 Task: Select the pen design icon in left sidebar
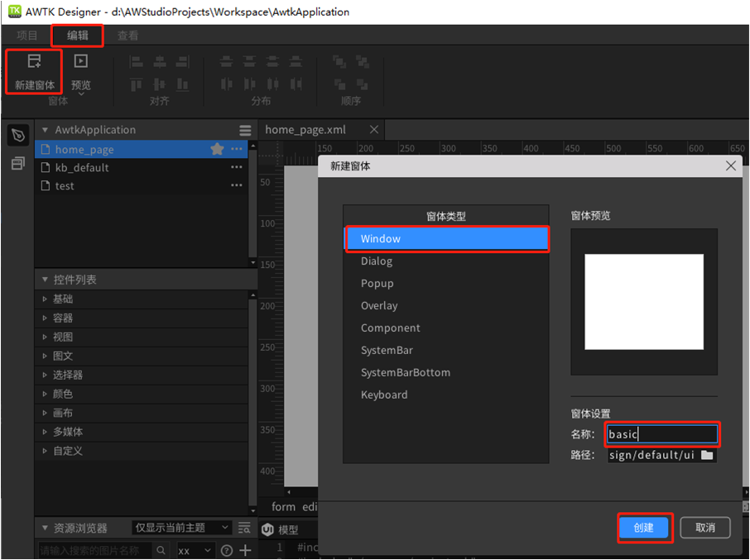coord(19,136)
